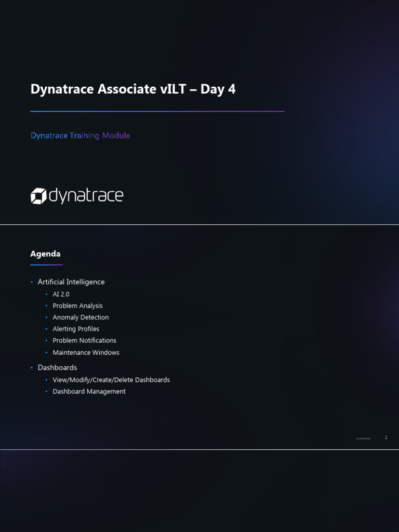399x532 pixels.
Task: Click "View/Modify/Create/Delete Dashboards" item
Action: click(x=111, y=380)
